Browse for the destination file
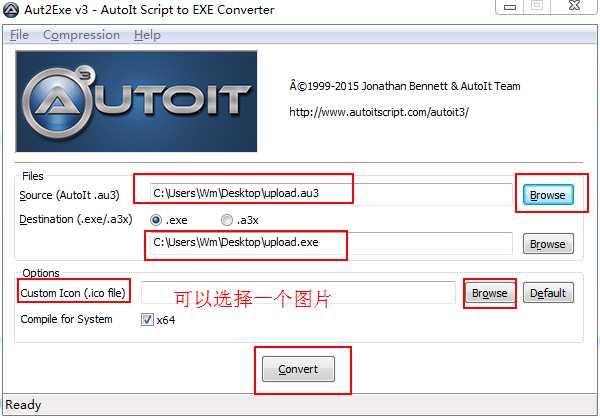The height and width of the screenshot is (418, 600). pos(548,244)
